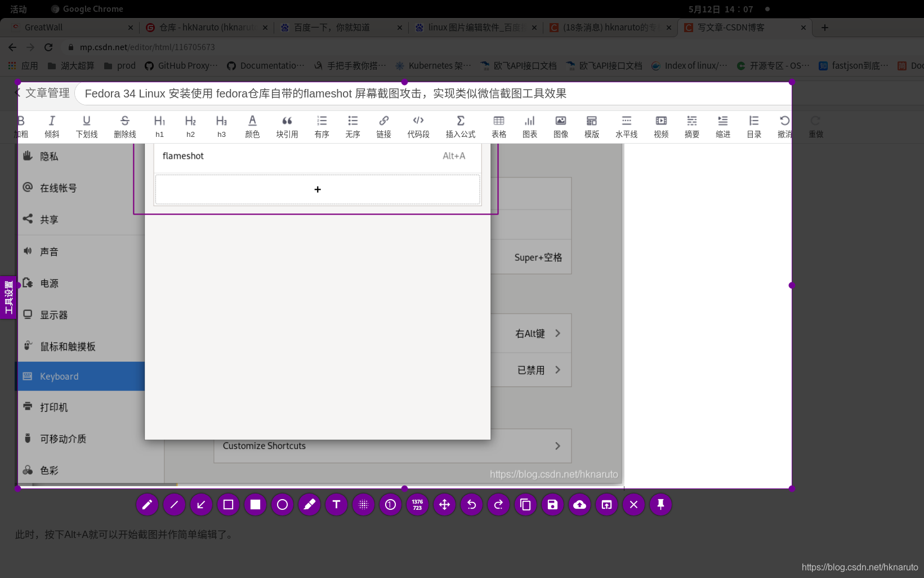
Task: Insert an ordered list 有序
Action: 322,127
